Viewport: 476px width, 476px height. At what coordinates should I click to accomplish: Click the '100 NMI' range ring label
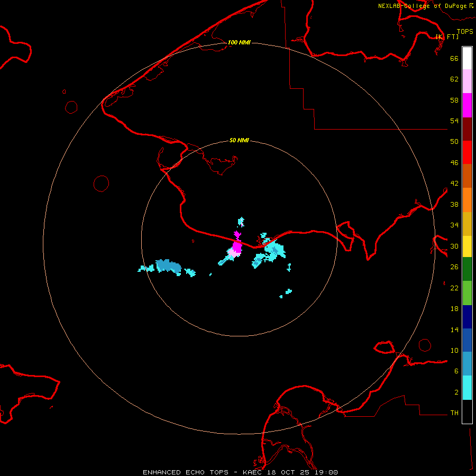239,42
